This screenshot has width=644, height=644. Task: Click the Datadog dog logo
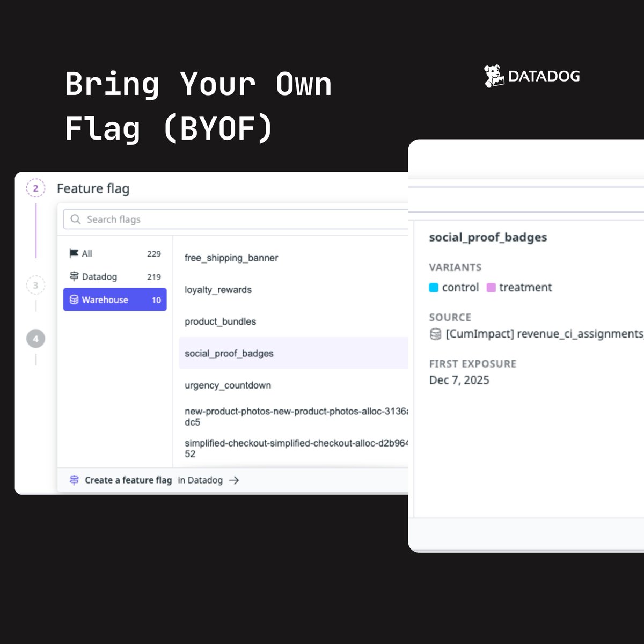pyautogui.click(x=494, y=76)
